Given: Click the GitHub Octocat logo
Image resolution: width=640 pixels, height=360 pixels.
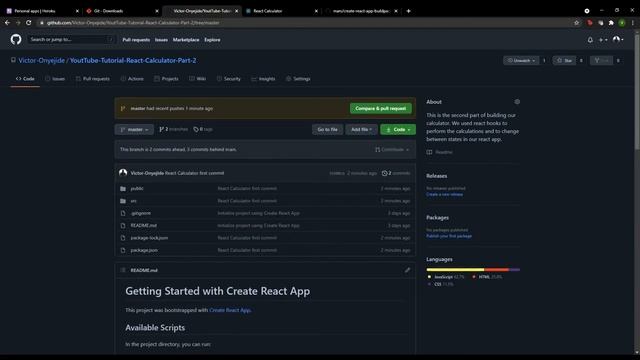Looking at the screenshot, I should click(x=16, y=39).
